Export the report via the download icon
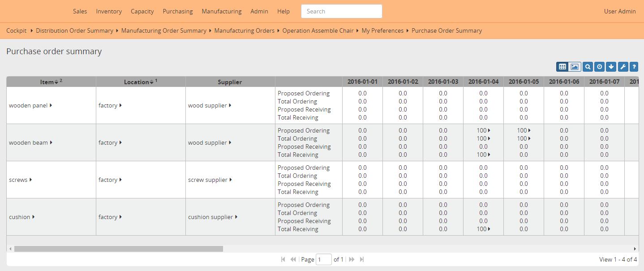This screenshot has width=644, height=271. 611,66
